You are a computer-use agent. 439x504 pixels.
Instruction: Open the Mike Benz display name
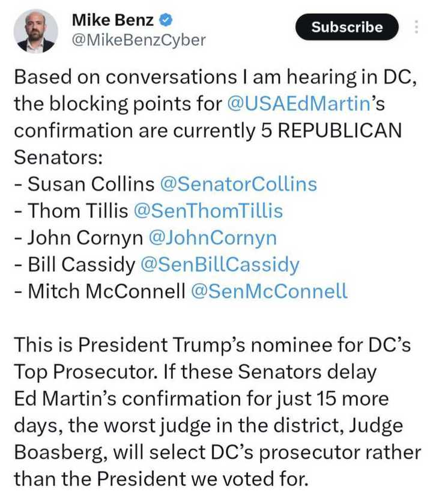(x=113, y=20)
